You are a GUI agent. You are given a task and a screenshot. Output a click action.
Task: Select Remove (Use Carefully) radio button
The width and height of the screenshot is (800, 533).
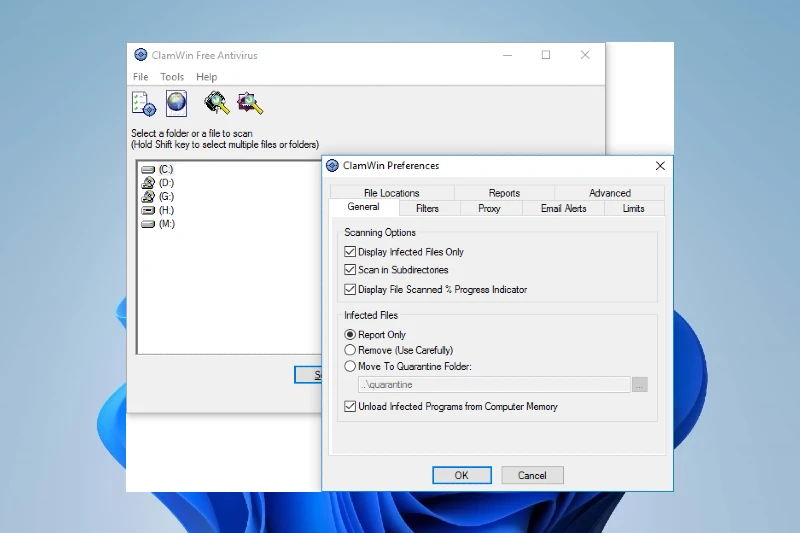[350, 350]
